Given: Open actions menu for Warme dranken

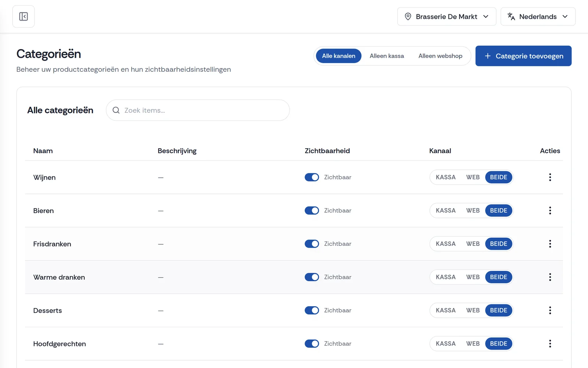Looking at the screenshot, I should tap(550, 277).
